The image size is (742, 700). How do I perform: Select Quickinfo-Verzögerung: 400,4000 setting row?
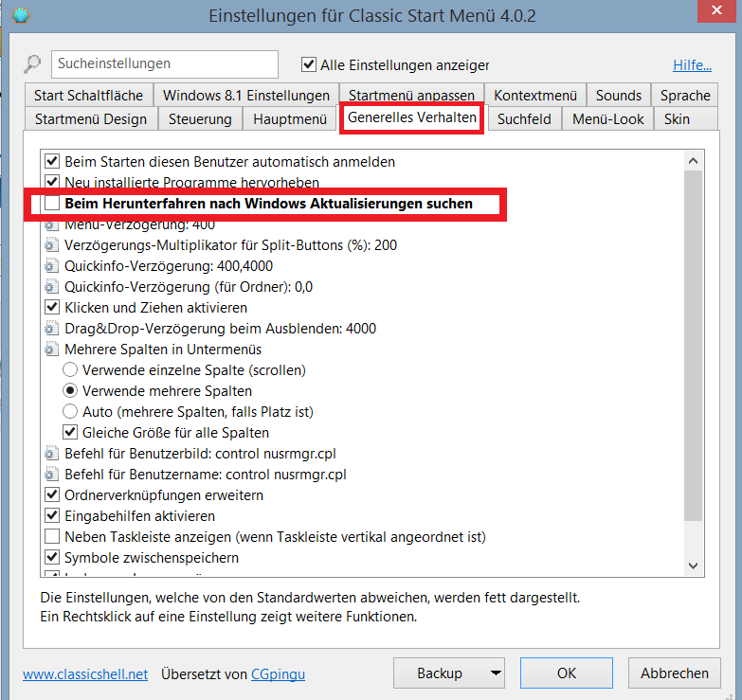[169, 266]
